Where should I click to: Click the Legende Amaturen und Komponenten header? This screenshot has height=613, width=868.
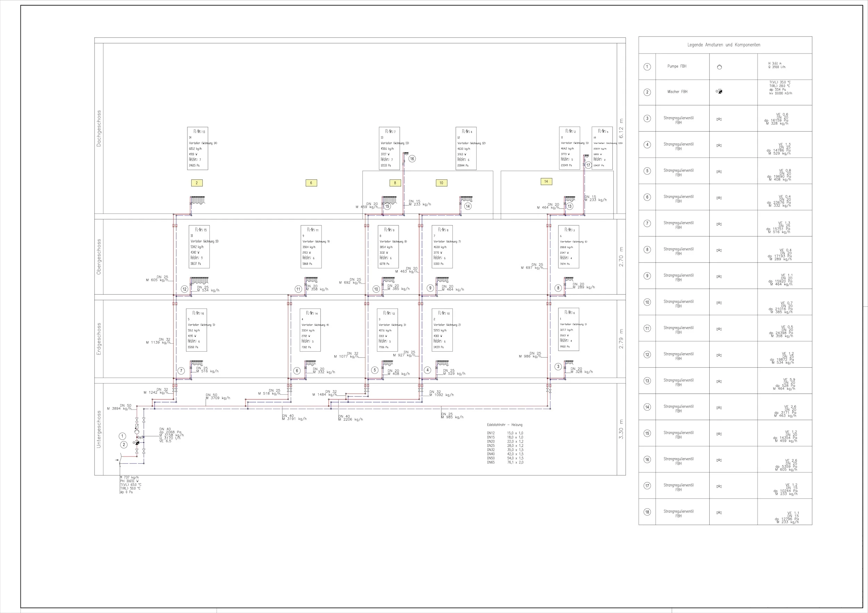[724, 44]
